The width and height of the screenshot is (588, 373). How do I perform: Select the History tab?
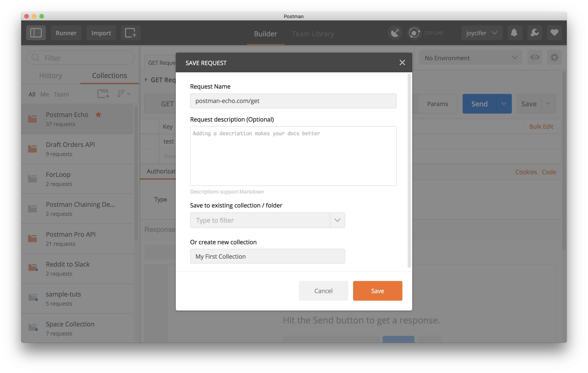[51, 75]
